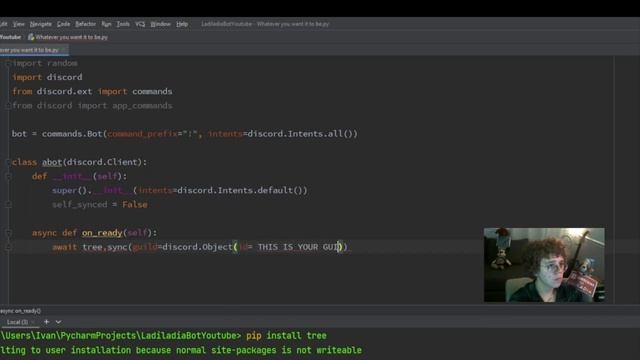This screenshot has width=640, height=360.
Task: Open the Run menu
Action: tap(106, 24)
